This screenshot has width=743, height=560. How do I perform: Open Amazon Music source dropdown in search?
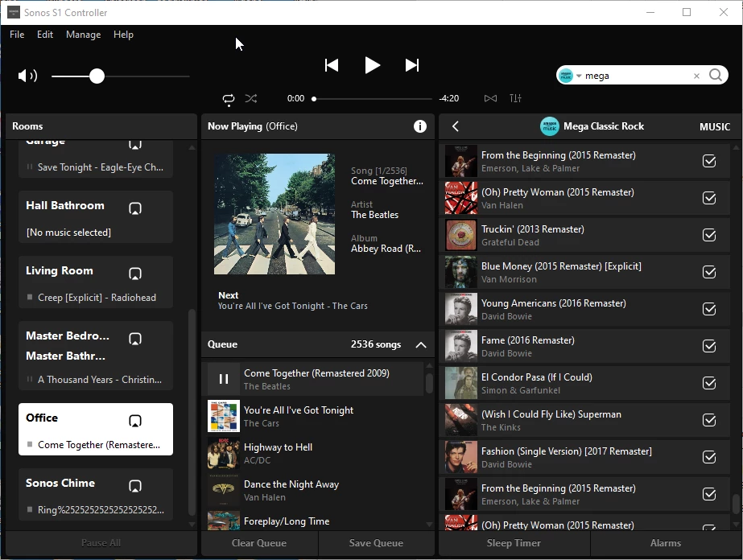[569, 76]
